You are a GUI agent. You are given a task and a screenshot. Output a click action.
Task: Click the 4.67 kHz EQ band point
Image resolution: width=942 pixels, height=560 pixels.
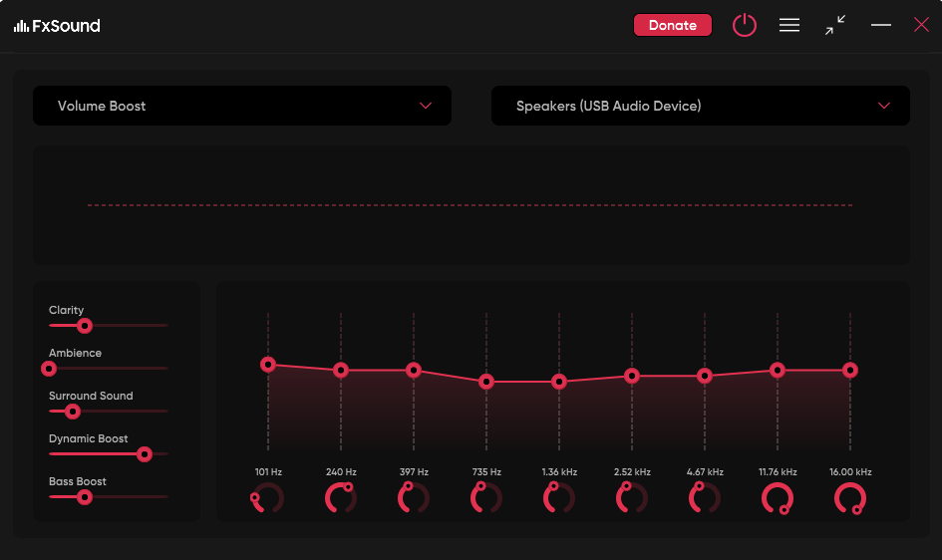tap(705, 376)
